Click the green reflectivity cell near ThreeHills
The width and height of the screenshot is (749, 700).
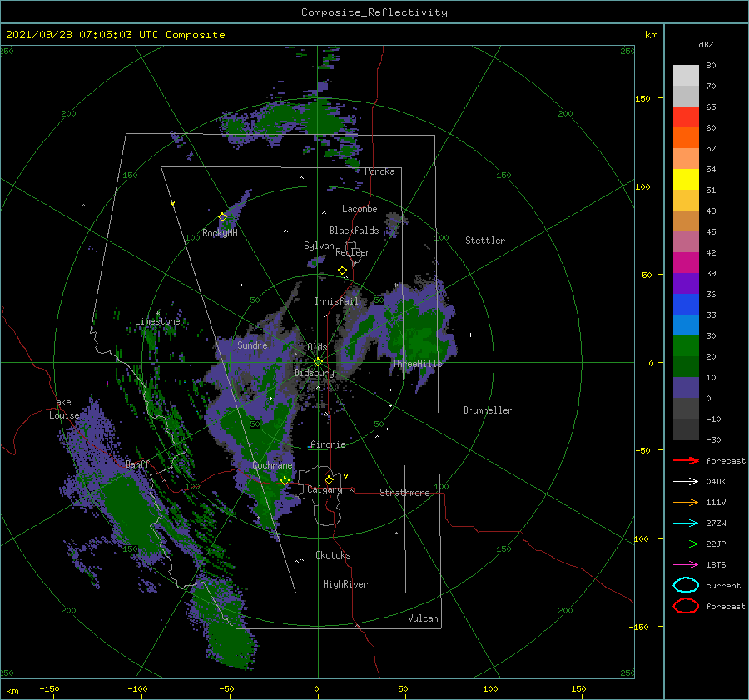point(415,335)
